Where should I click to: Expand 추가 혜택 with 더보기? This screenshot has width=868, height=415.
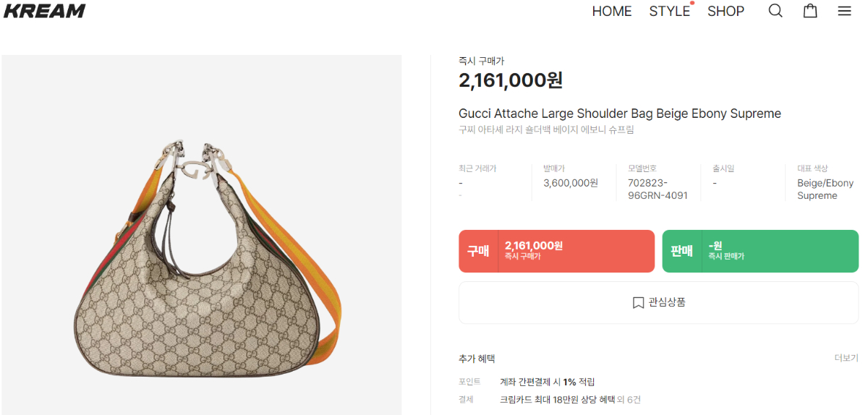coord(846,358)
